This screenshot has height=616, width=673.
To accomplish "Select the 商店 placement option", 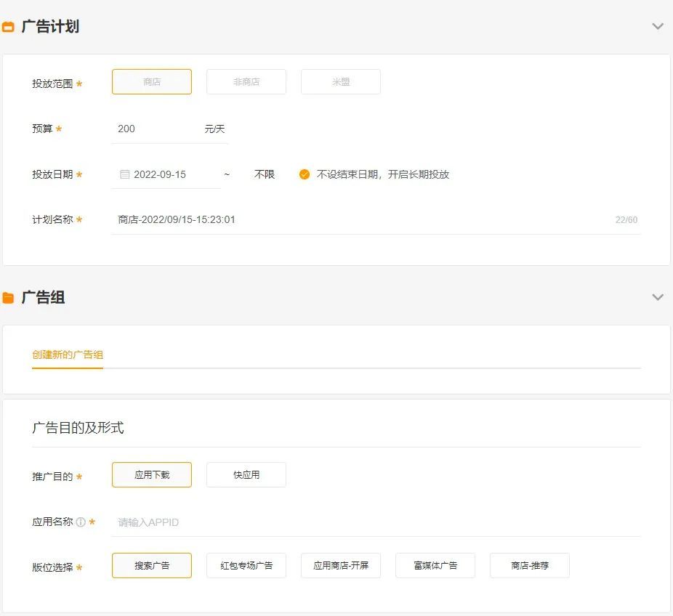I will click(151, 81).
